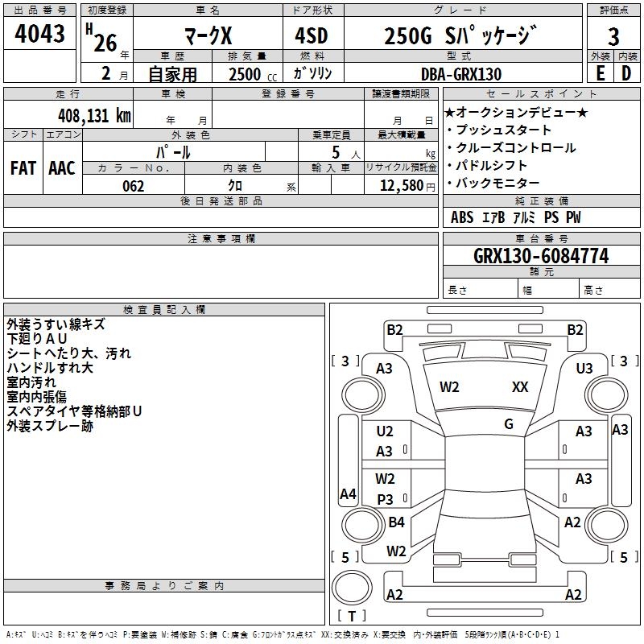The height and width of the screenshot is (644, 644).
Task: Select the XX mark on the hood
Action: (520, 387)
